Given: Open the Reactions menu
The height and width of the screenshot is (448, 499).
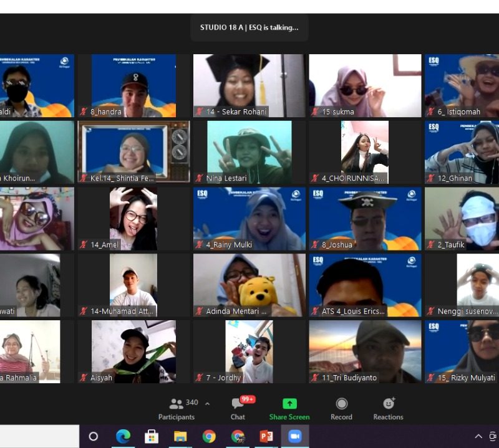Looking at the screenshot, I should pyautogui.click(x=389, y=409).
